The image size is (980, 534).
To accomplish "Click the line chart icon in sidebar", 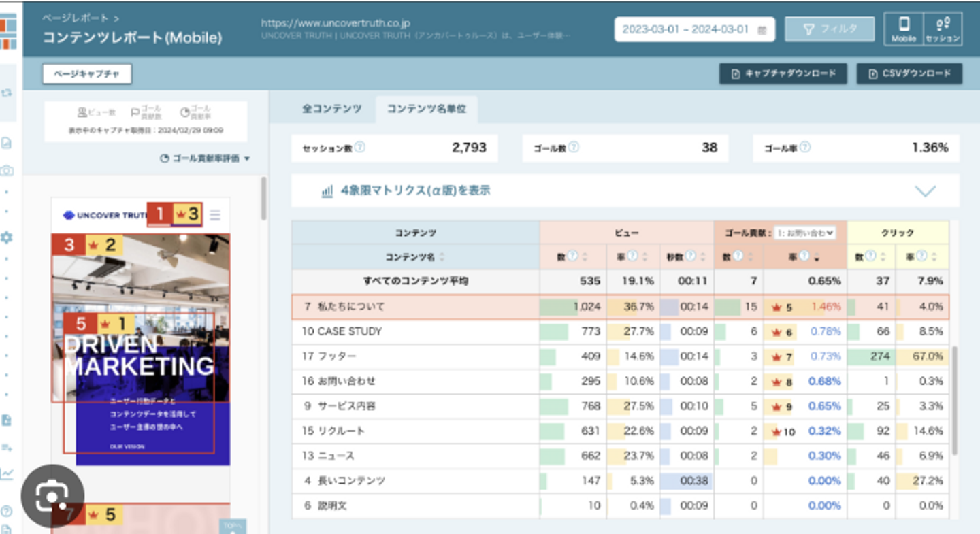I will (x=7, y=473).
